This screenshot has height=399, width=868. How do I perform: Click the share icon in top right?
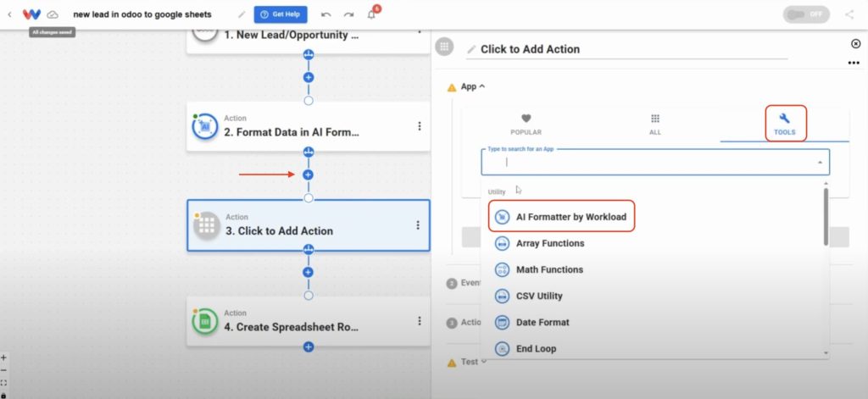coord(849,14)
